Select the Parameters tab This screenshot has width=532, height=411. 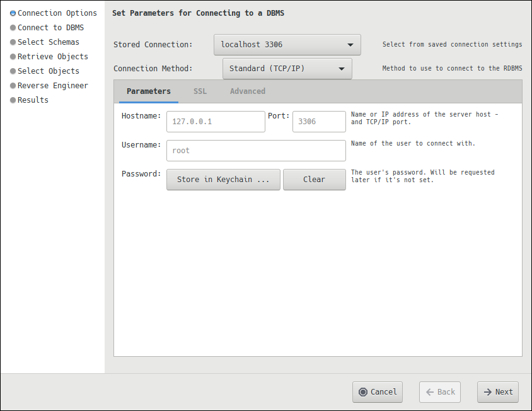148,91
